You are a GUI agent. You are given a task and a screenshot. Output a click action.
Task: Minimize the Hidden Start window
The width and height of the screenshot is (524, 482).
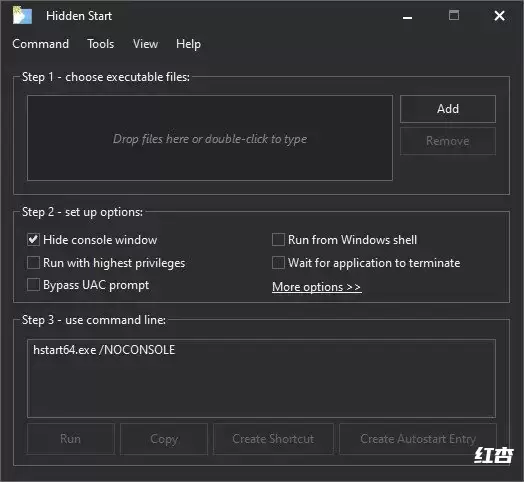point(407,16)
